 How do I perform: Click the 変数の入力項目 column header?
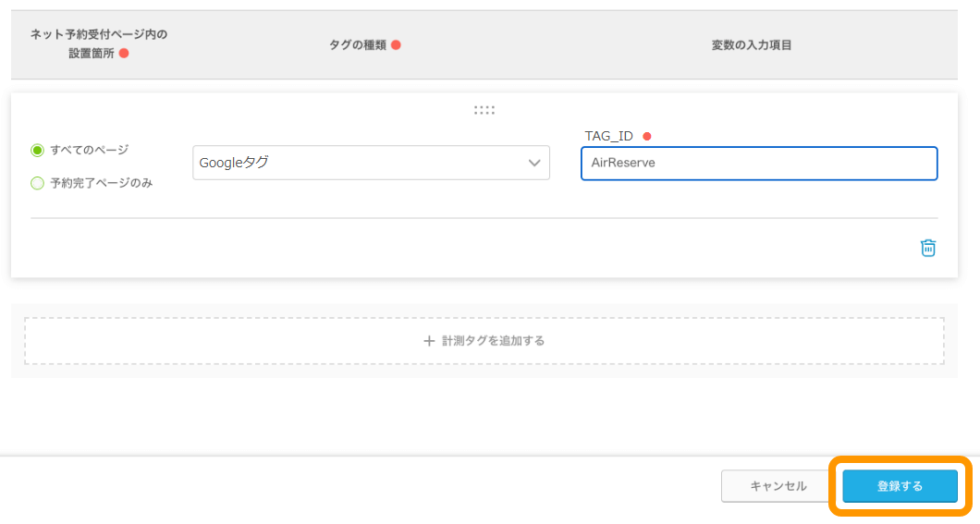tap(752, 45)
